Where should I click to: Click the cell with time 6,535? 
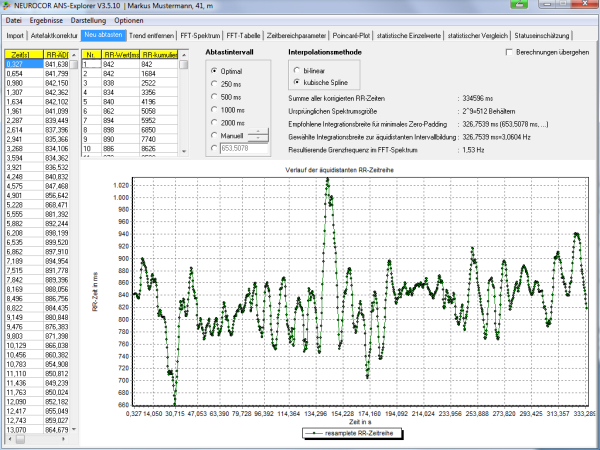24,242
